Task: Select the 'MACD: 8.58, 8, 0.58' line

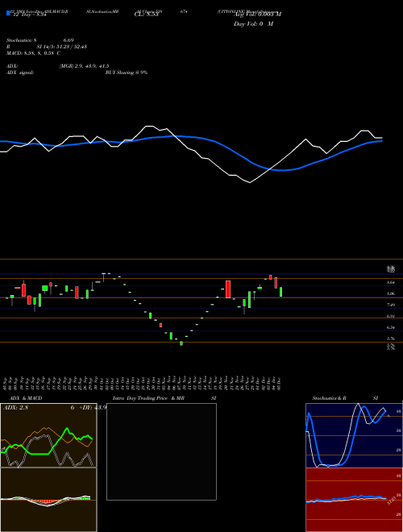Action: [x=31, y=53]
